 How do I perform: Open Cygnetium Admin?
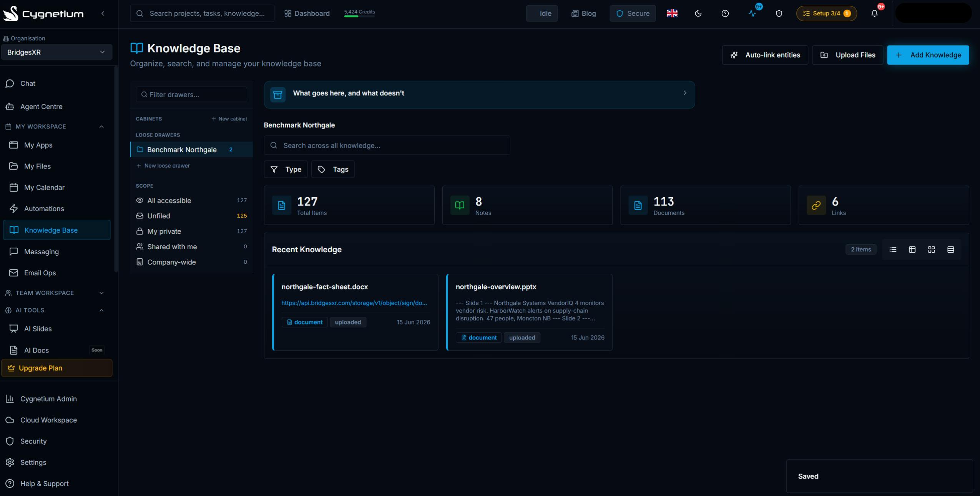[57, 399]
